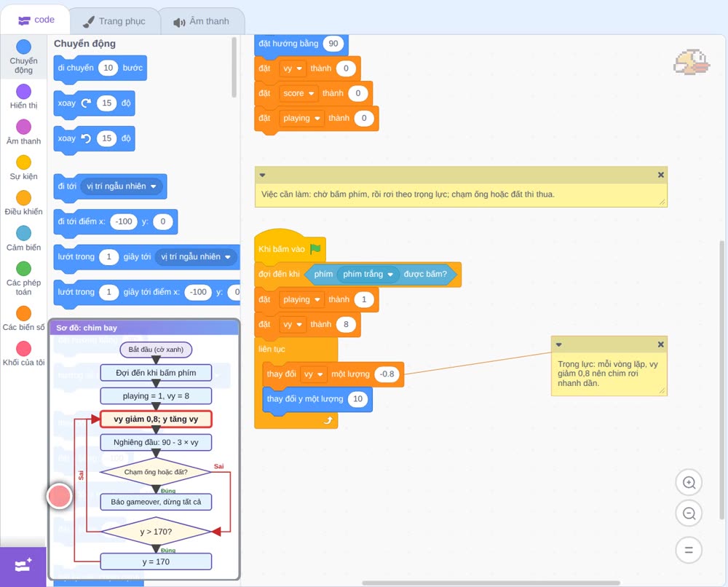Click the block palette vertical scrollbar
The image size is (728, 587).
[234, 67]
